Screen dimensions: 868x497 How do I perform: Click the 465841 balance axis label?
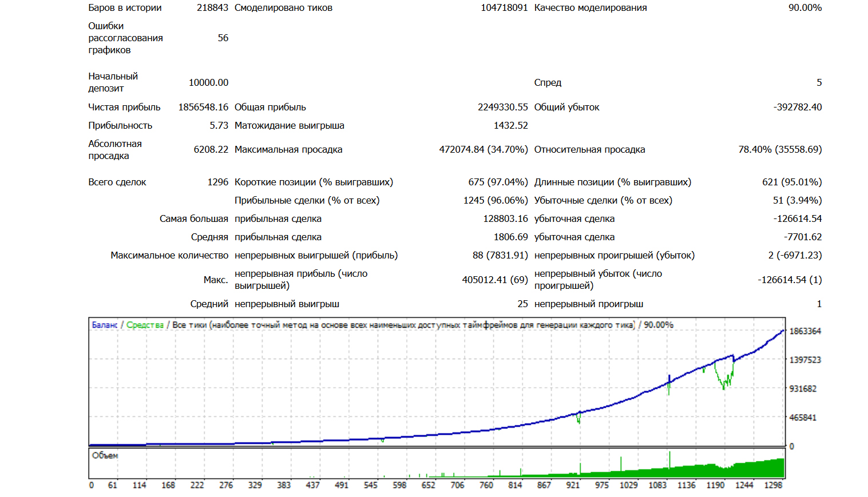803,418
